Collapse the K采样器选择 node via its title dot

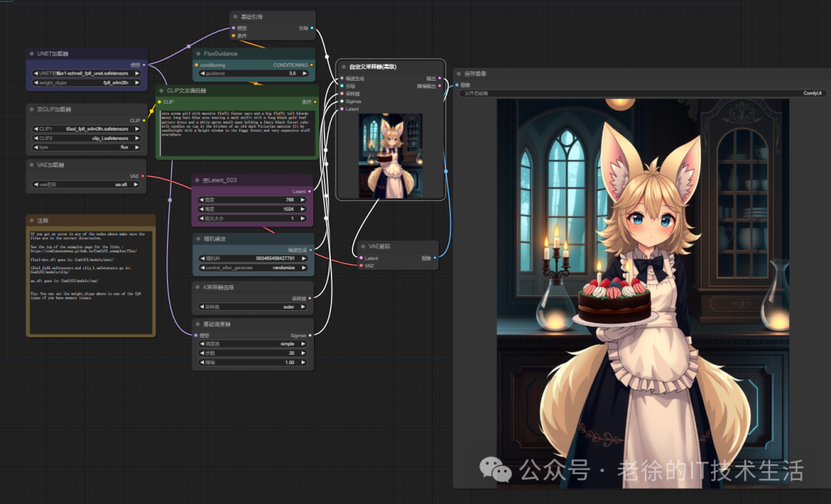pyautogui.click(x=198, y=287)
